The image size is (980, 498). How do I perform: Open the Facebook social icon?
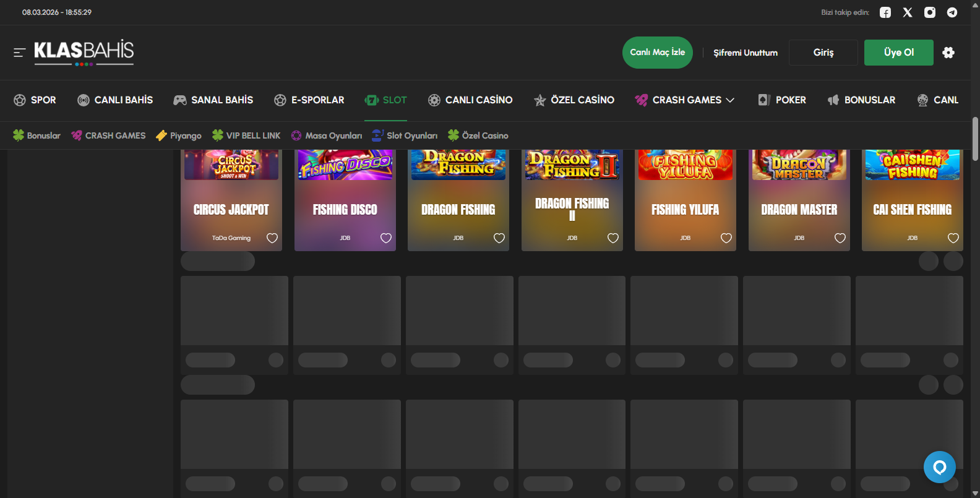point(885,12)
